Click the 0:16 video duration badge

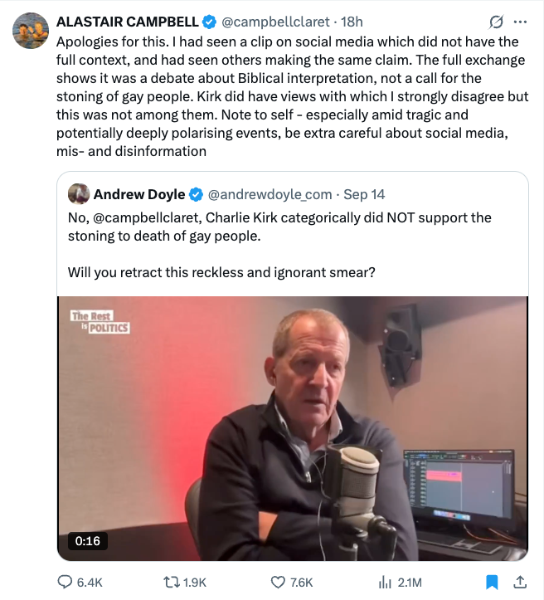tap(88, 541)
